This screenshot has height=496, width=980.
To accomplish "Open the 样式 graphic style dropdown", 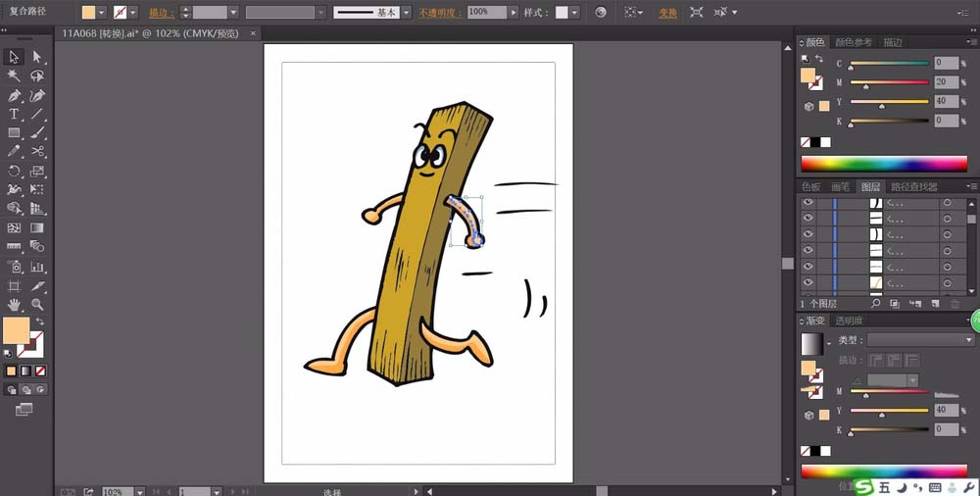I will tap(574, 12).
